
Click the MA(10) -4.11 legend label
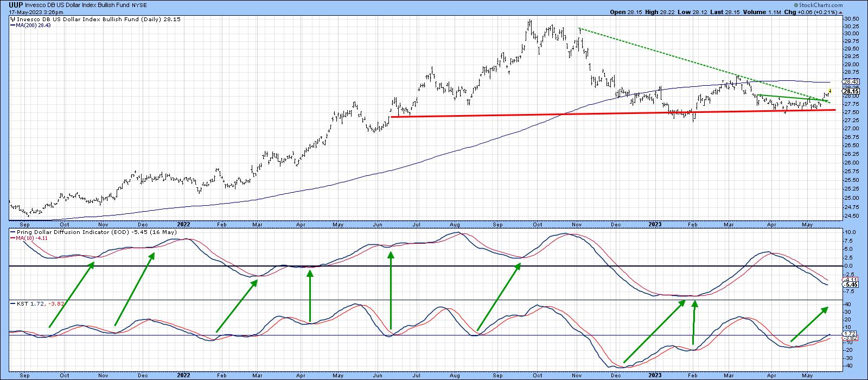tap(29, 238)
